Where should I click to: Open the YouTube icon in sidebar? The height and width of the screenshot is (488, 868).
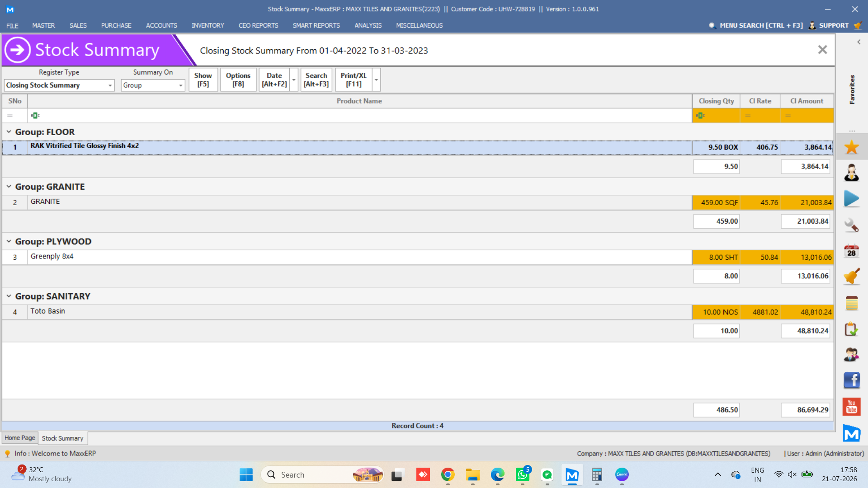[x=852, y=407]
